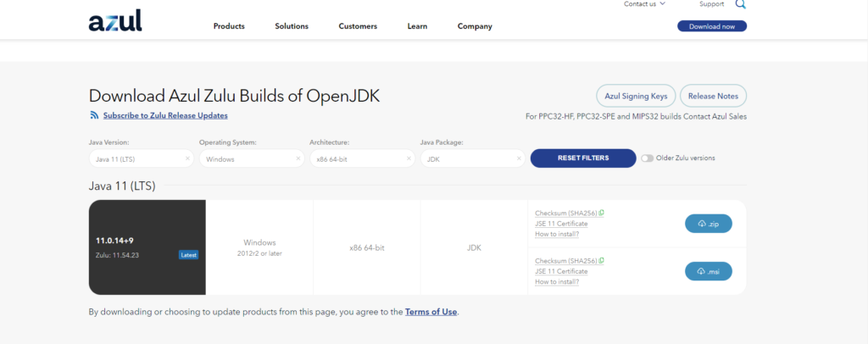Open Azul Signing Keys
The height and width of the screenshot is (344, 868).
(636, 96)
